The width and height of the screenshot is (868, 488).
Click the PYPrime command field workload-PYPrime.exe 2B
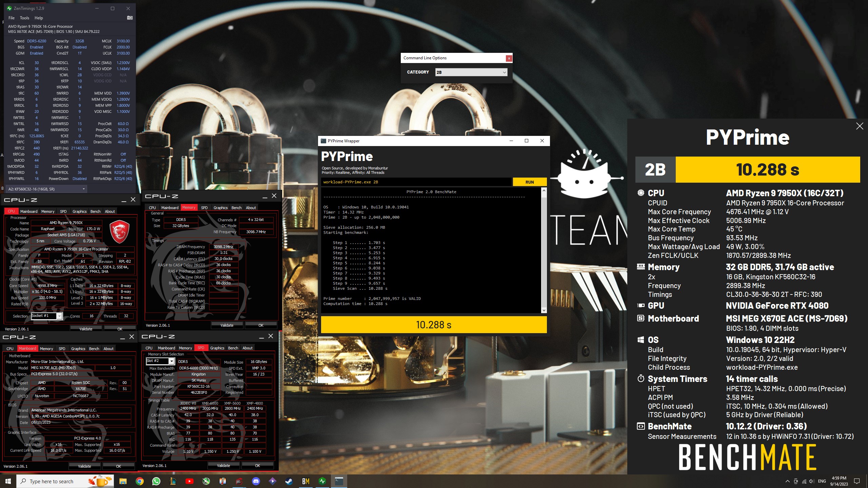click(x=416, y=182)
